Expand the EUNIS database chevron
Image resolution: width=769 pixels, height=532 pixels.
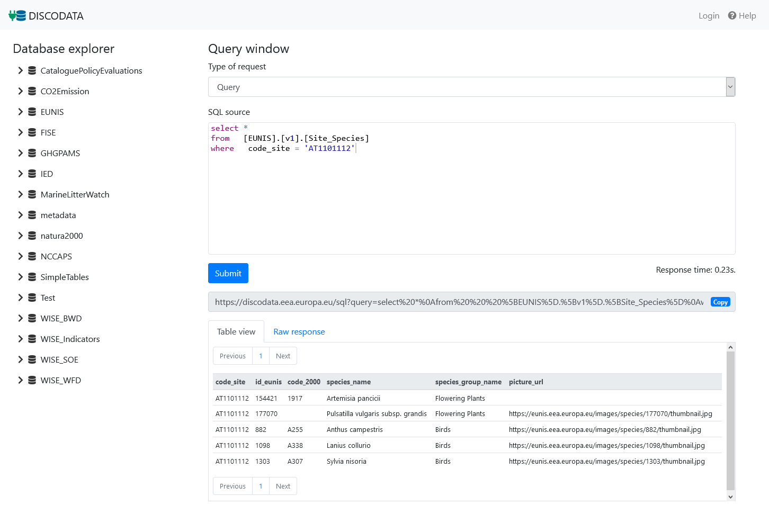click(20, 112)
